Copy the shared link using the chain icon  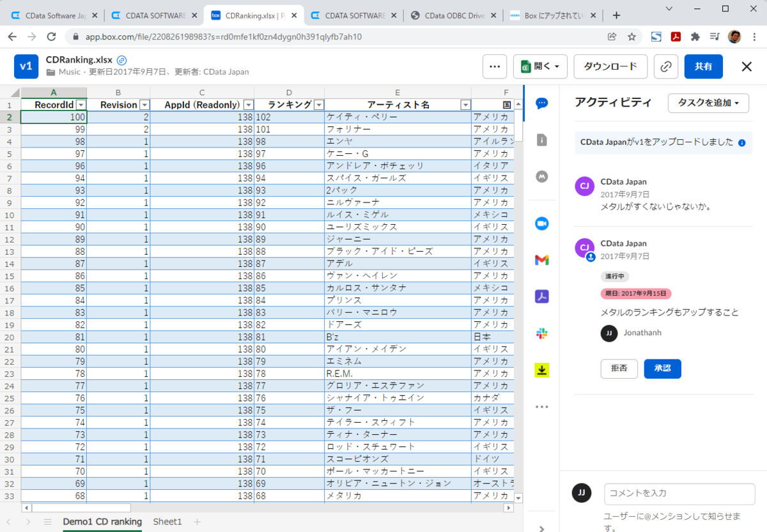pyautogui.click(x=666, y=66)
